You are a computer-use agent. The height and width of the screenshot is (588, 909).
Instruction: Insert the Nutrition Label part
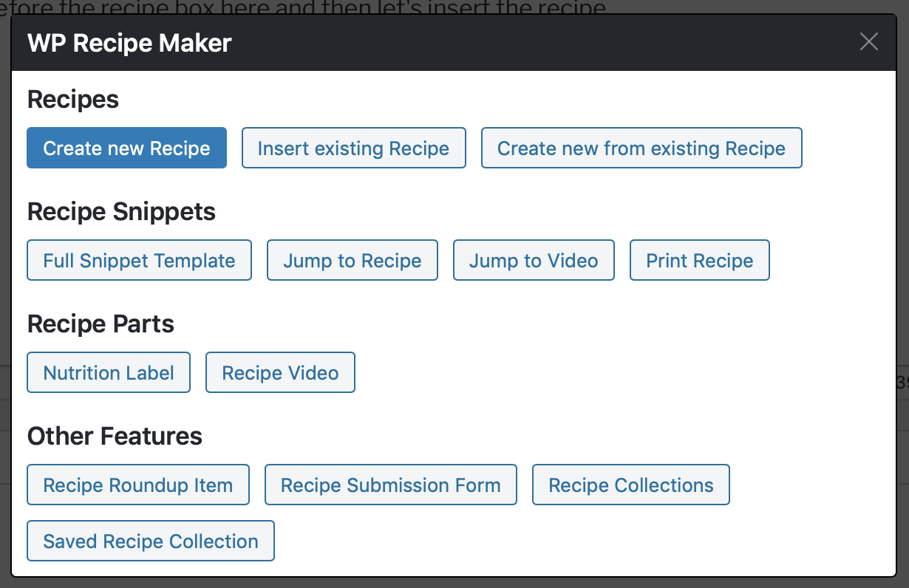tap(109, 373)
